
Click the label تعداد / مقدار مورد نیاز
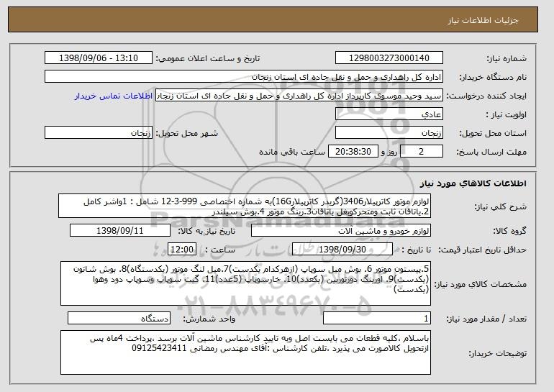(486, 319)
